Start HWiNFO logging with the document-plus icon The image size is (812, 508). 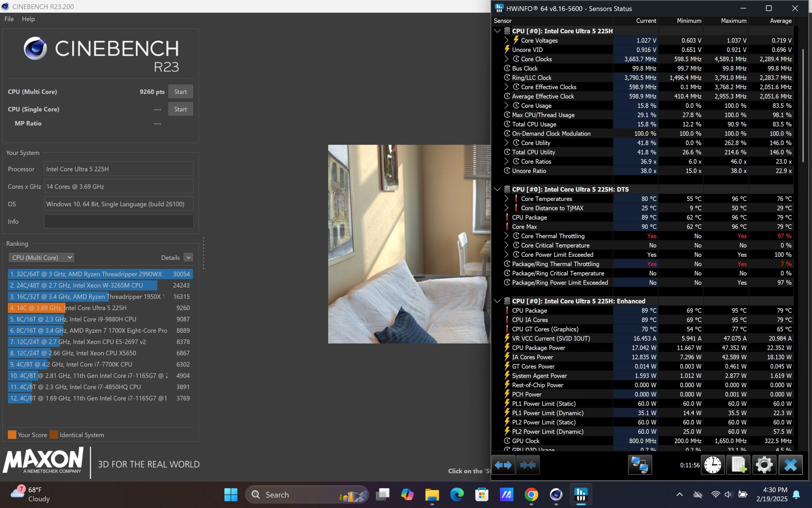click(738, 465)
